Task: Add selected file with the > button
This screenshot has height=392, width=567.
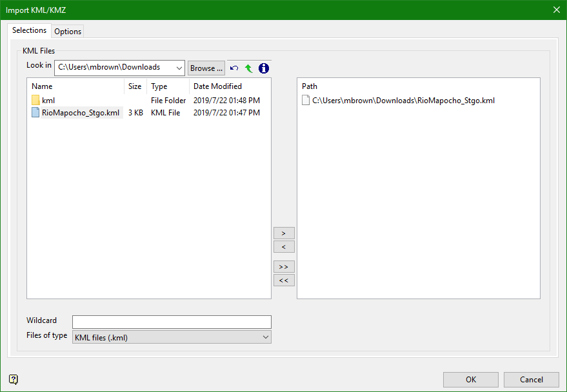Action: (284, 233)
